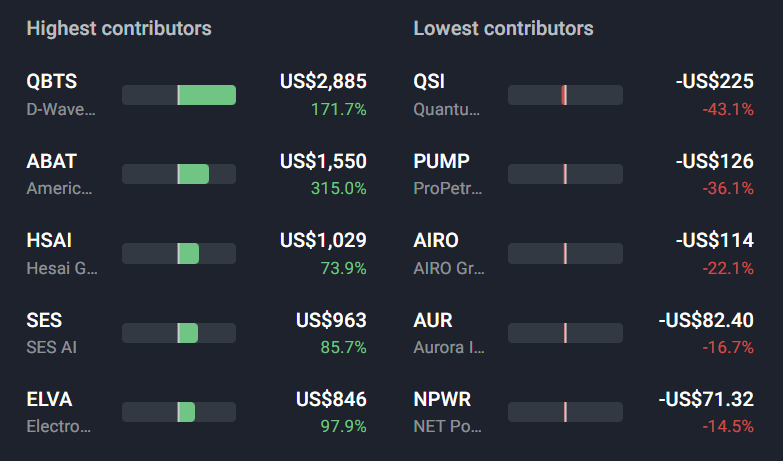
Task: Click QBTS green contribution bar
Action: point(207,95)
